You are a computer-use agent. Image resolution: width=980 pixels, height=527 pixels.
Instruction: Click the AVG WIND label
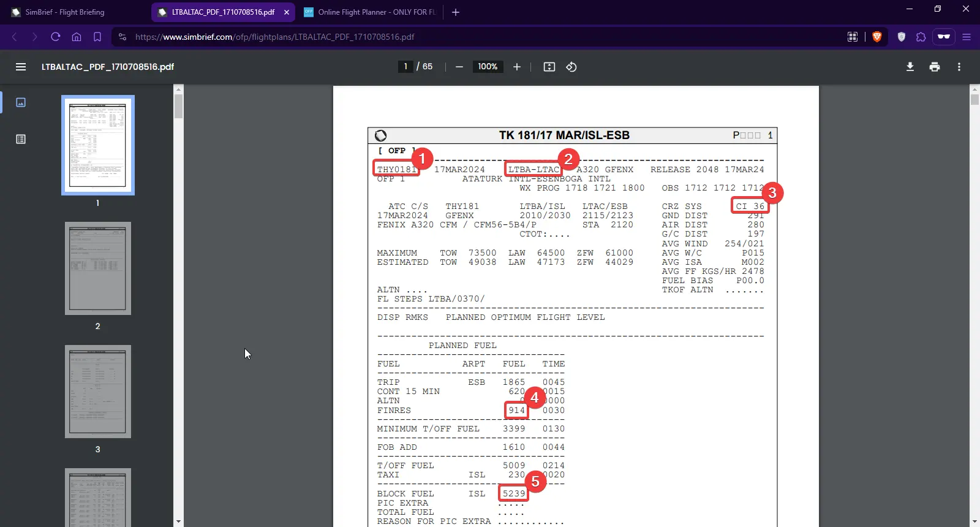[x=685, y=244]
